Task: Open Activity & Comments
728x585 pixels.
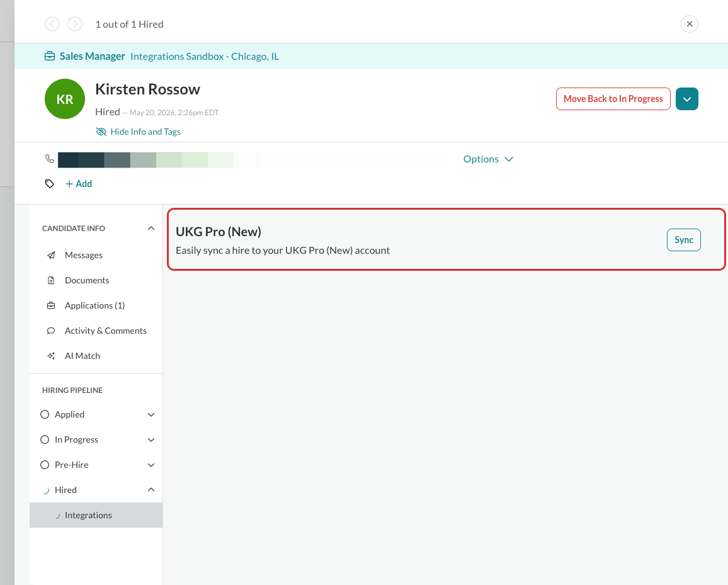Action: coord(105,331)
